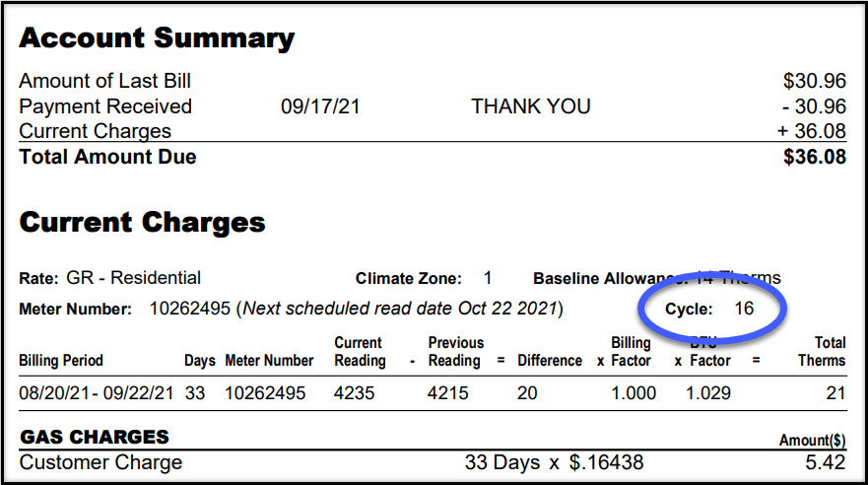Image resolution: width=868 pixels, height=485 pixels.
Task: Select the Current Charges + 36.08 value
Action: tap(813, 131)
